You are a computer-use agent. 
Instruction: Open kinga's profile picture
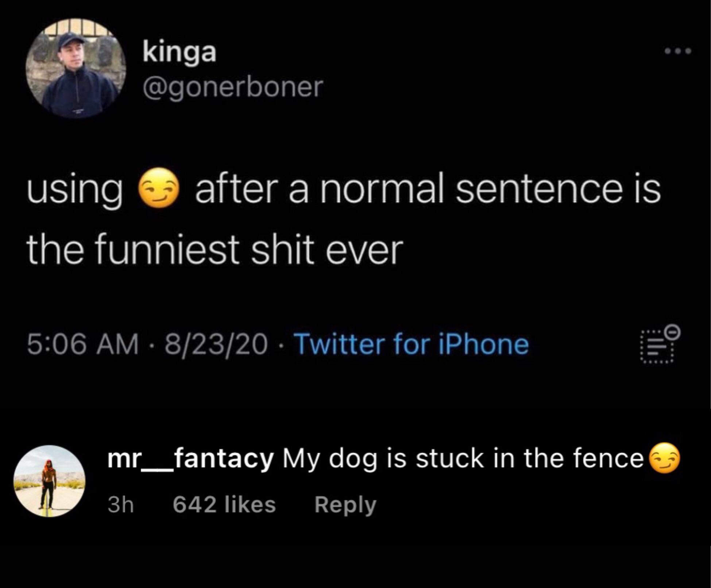[x=76, y=69]
